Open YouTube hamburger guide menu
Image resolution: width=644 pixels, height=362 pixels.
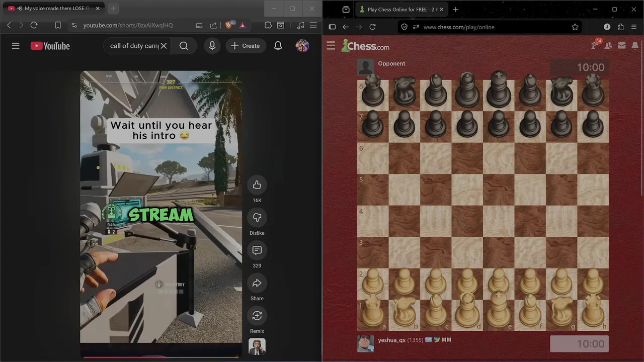[x=16, y=46]
